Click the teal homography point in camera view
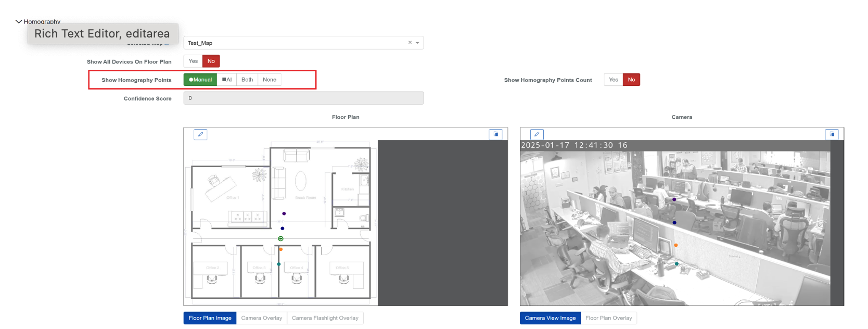Screen dimensions: 868x329 tap(676, 264)
